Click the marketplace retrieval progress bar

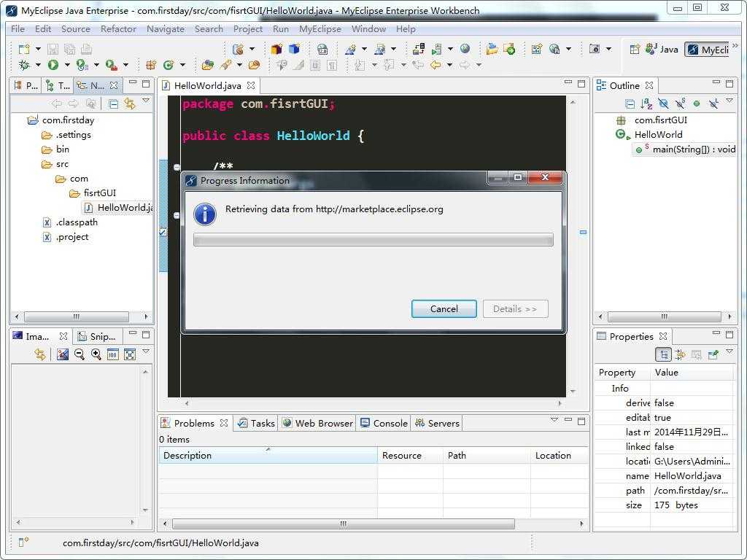(373, 239)
